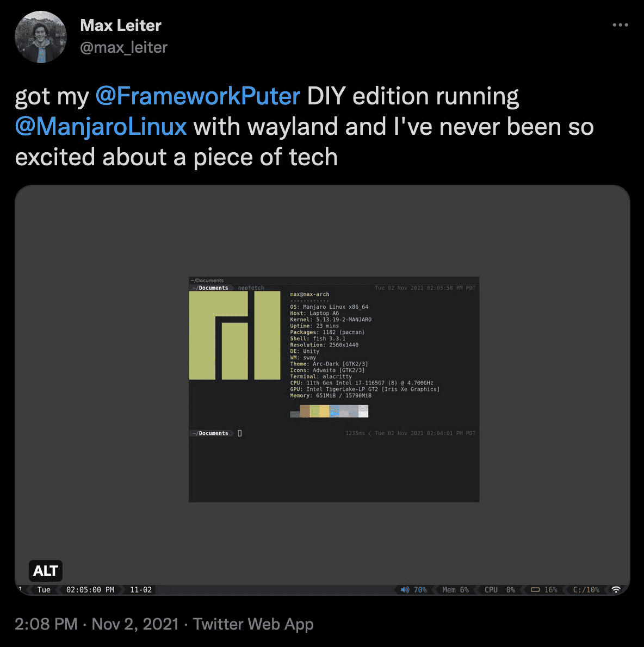This screenshot has height=647, width=644.
Task: Open the @ManjaroLinux profile link
Action: (101, 126)
